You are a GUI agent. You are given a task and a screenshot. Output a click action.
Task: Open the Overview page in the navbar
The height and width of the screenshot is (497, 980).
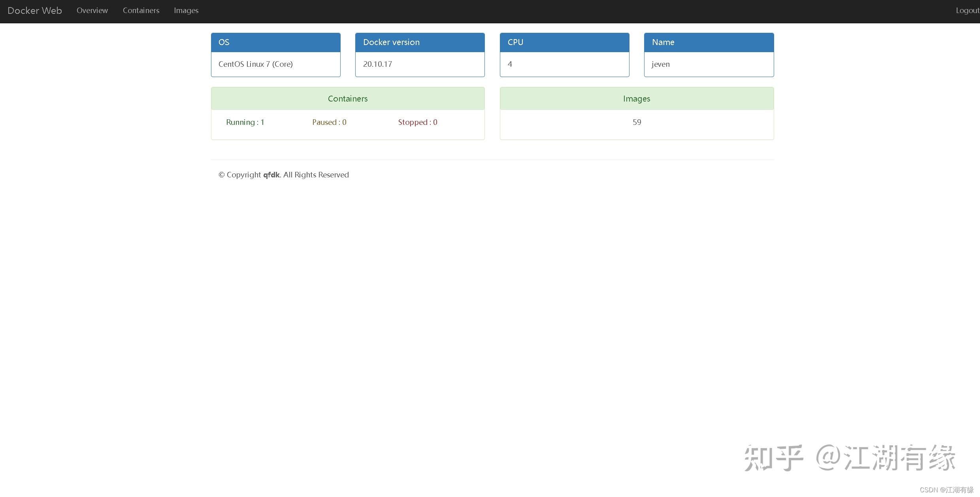[92, 10]
